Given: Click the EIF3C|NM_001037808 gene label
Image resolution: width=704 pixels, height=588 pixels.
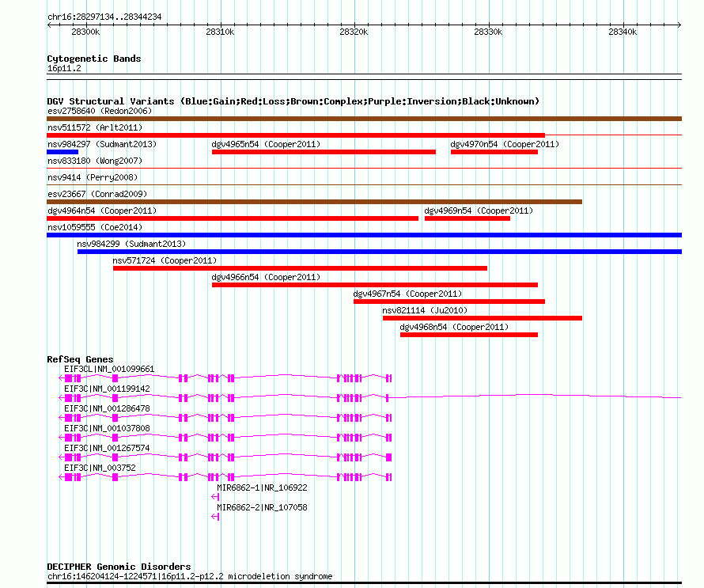Looking at the screenshot, I should [x=107, y=428].
